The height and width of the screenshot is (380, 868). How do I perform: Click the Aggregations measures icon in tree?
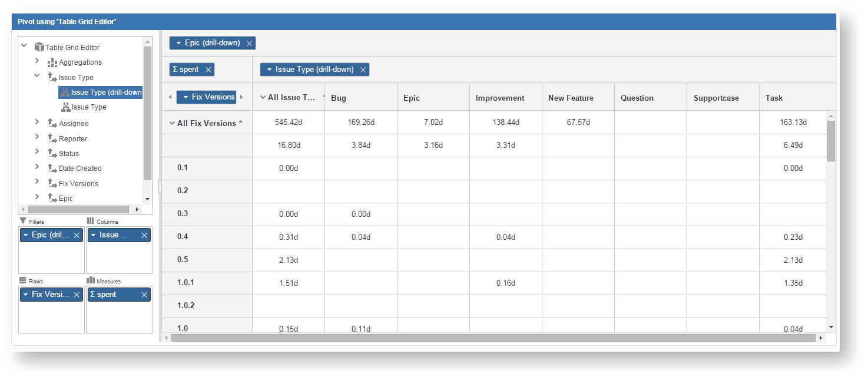coord(52,62)
